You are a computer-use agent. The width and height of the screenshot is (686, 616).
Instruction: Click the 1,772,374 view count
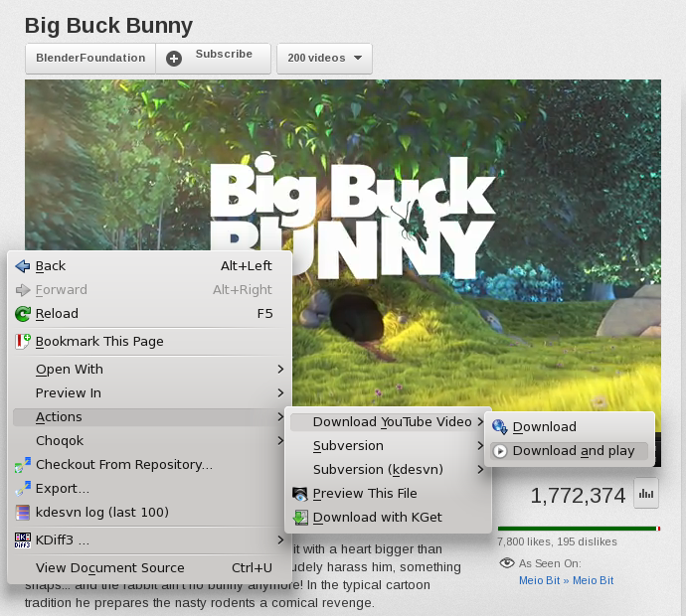(578, 496)
